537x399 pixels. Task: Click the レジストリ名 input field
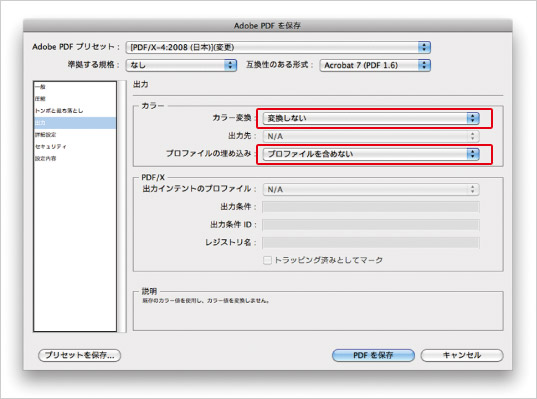coord(371,242)
